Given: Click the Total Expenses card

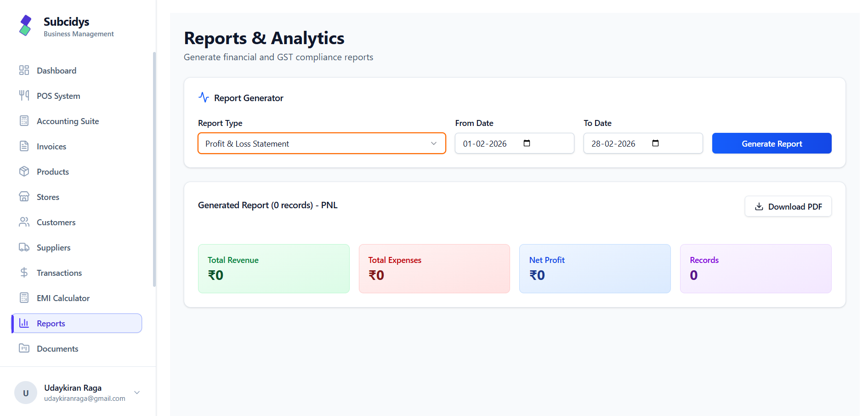Looking at the screenshot, I should 434,268.
